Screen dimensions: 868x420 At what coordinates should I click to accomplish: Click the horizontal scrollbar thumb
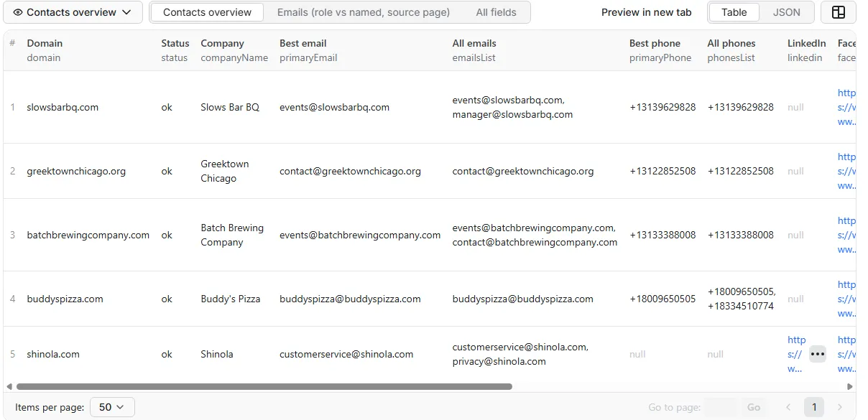(x=264, y=386)
